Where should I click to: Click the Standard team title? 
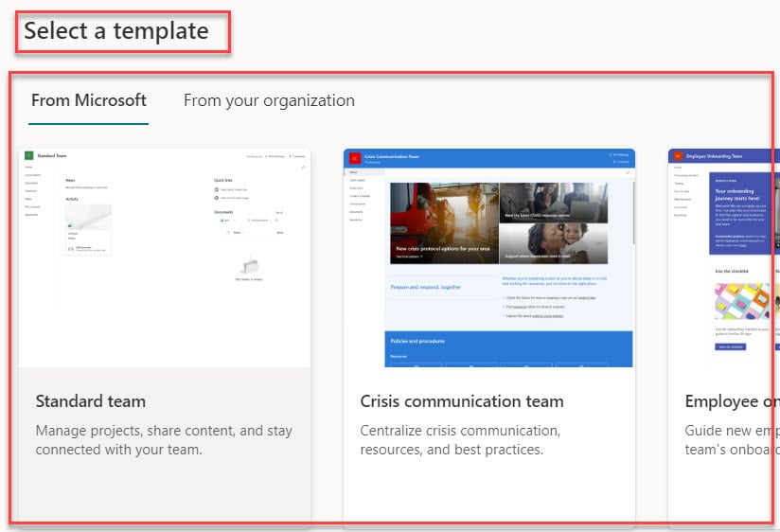(x=91, y=401)
